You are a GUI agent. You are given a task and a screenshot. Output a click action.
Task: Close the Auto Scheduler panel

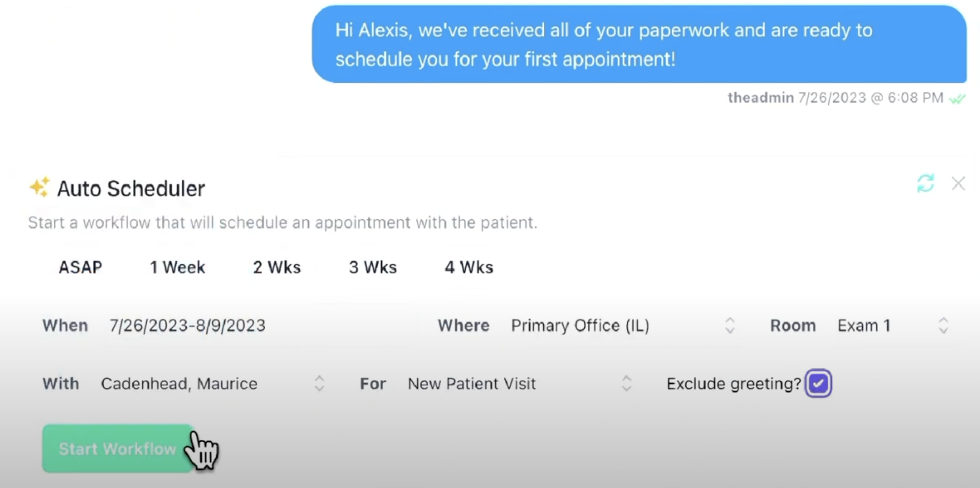[x=958, y=184]
